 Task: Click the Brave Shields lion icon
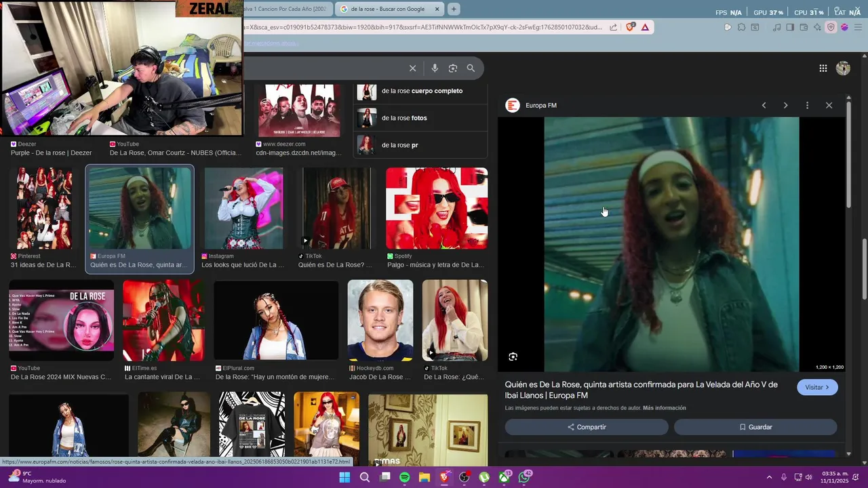point(631,27)
